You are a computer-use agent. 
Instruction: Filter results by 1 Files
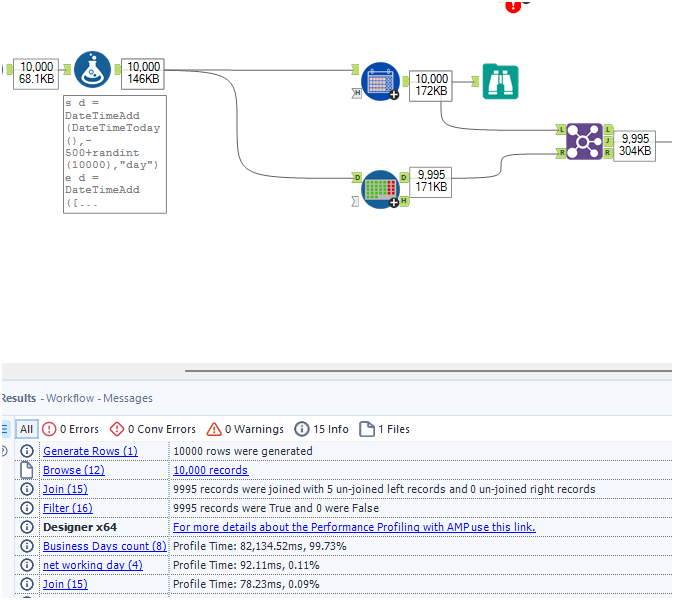(x=385, y=429)
